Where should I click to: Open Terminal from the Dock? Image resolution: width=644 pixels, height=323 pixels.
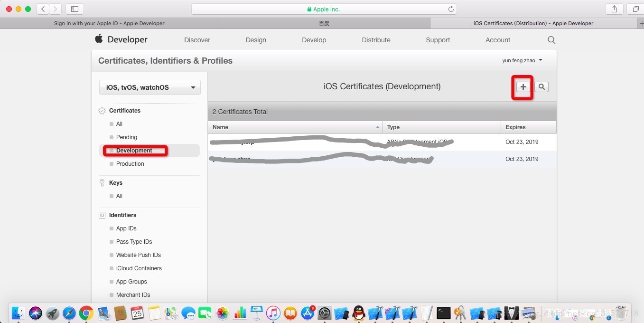(x=443, y=313)
